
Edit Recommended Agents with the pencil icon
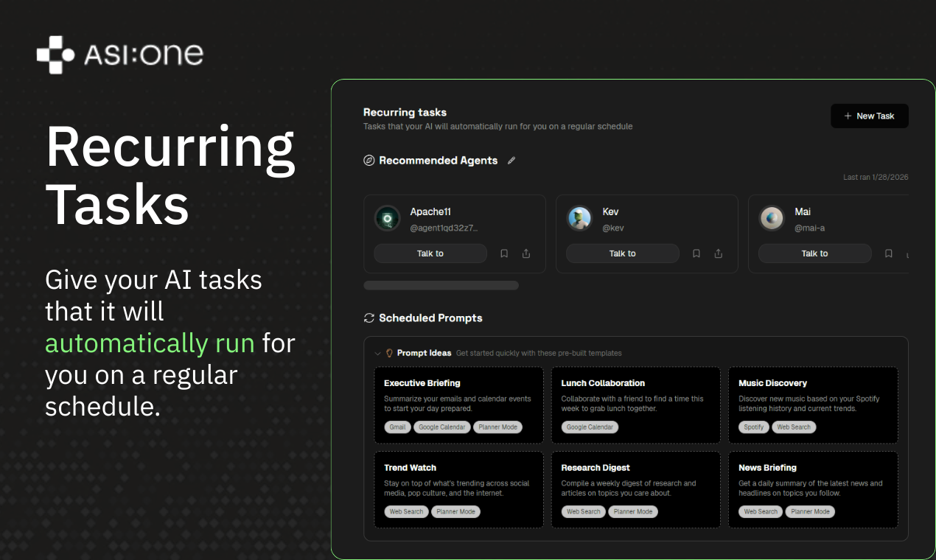(x=511, y=161)
